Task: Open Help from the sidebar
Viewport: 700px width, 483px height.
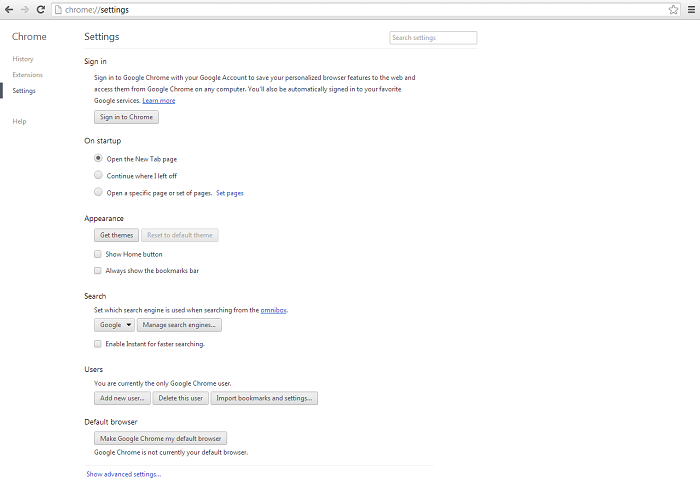Action: [x=19, y=121]
